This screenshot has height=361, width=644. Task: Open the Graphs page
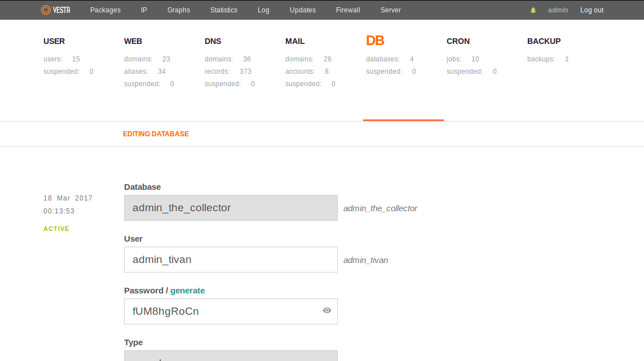pos(179,10)
